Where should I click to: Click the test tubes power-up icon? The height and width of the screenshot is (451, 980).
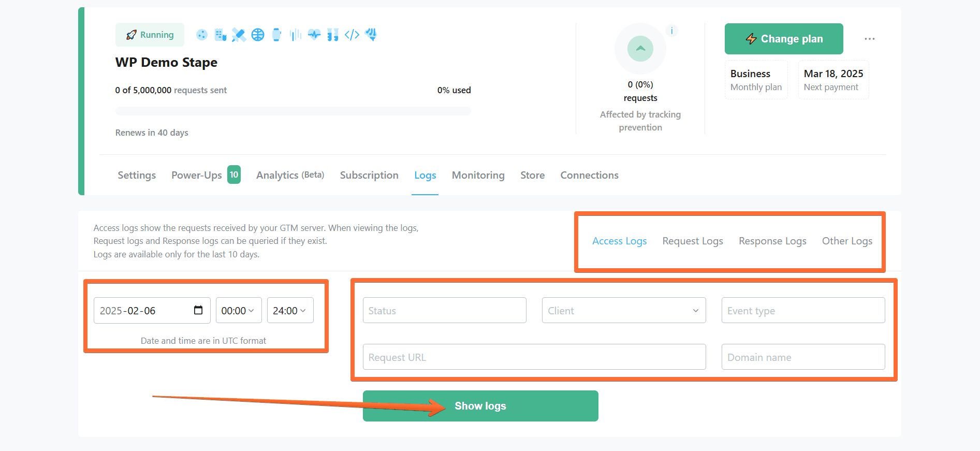click(x=333, y=35)
